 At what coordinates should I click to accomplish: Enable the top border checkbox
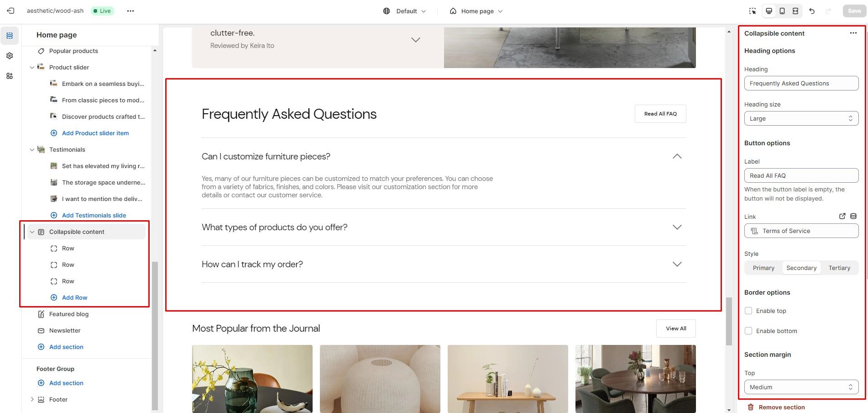click(x=748, y=311)
